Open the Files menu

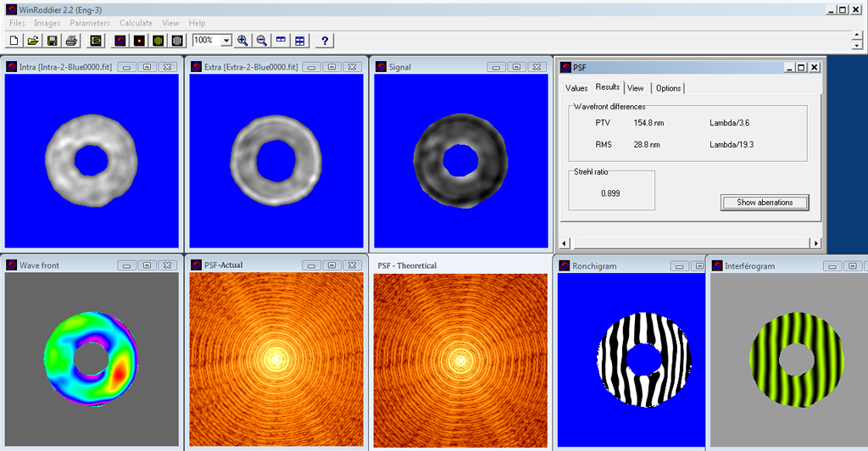point(17,23)
